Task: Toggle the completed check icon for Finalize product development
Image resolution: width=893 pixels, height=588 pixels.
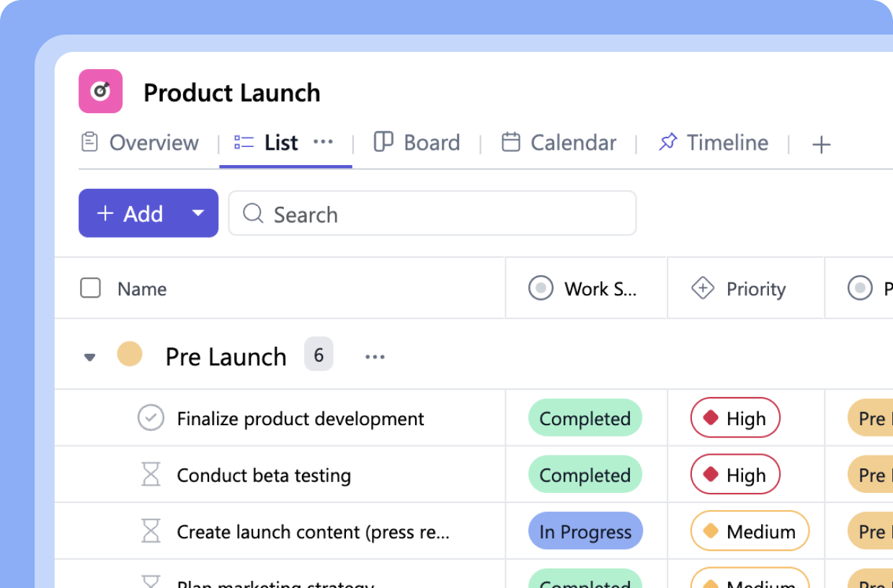Action: tap(151, 418)
